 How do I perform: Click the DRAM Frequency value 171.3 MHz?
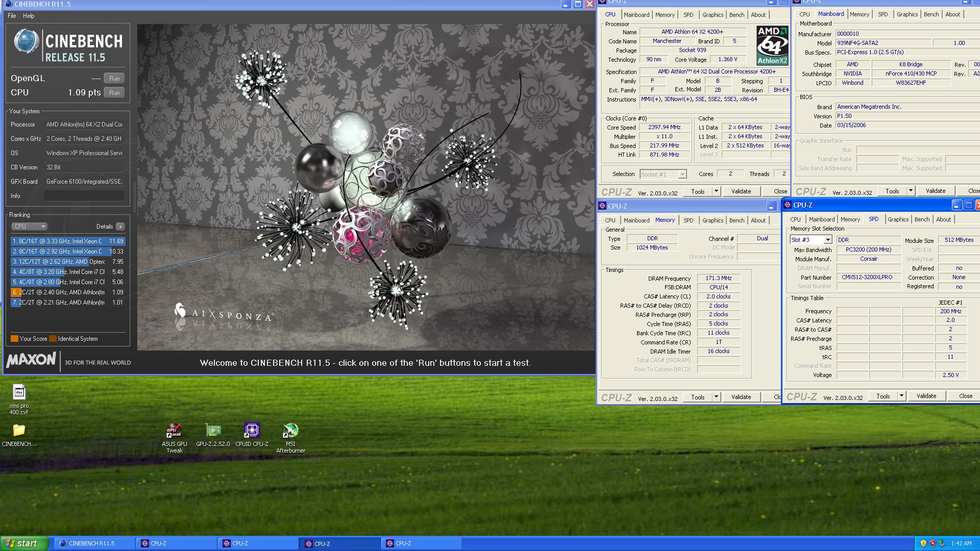(719, 279)
